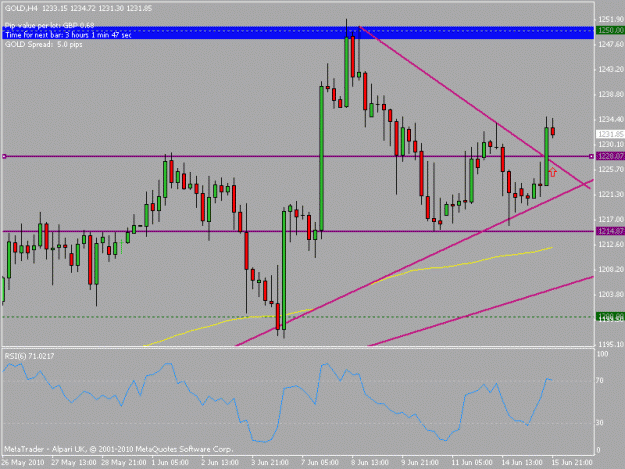Screen dimensions: 625x469
Task: Click the 1212.60 price scale value
Action: [x=611, y=244]
